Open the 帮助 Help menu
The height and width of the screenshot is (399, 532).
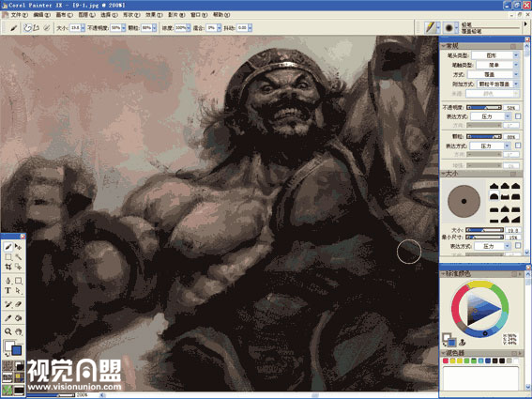point(221,15)
